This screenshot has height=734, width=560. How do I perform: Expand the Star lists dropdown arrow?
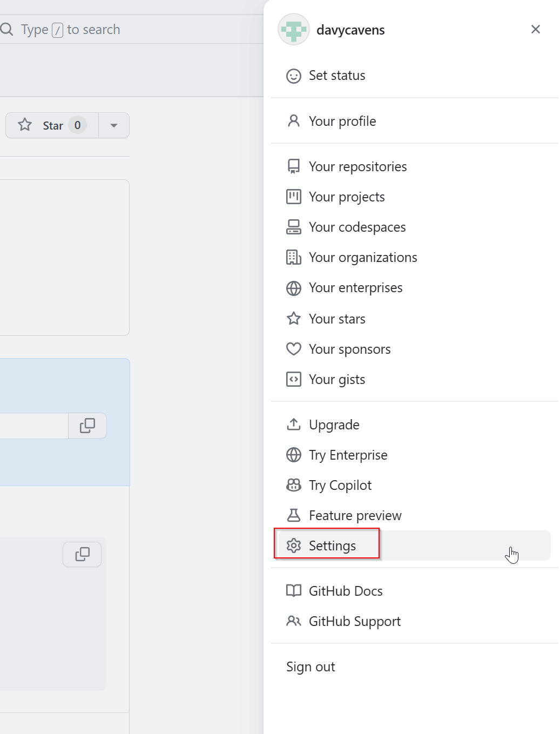[x=114, y=125]
